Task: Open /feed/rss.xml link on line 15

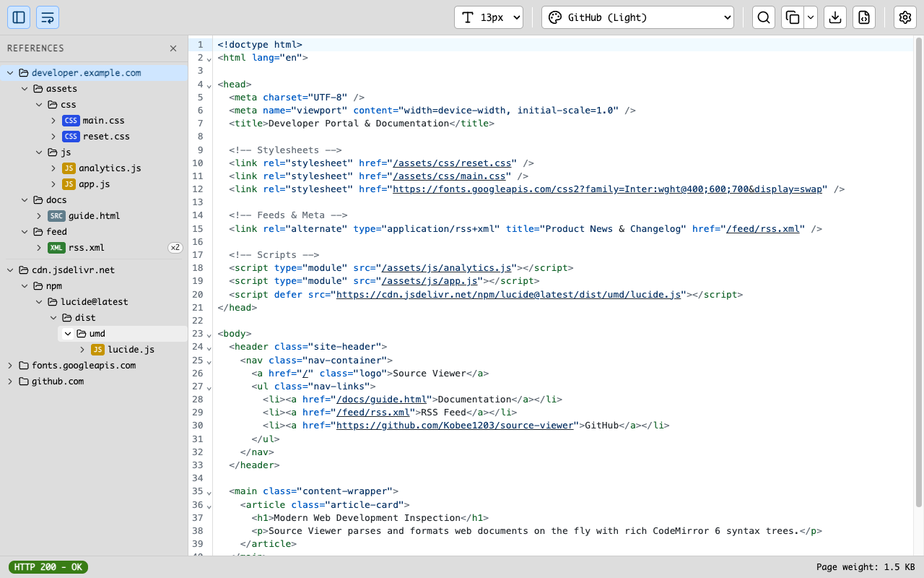Action: click(x=763, y=229)
